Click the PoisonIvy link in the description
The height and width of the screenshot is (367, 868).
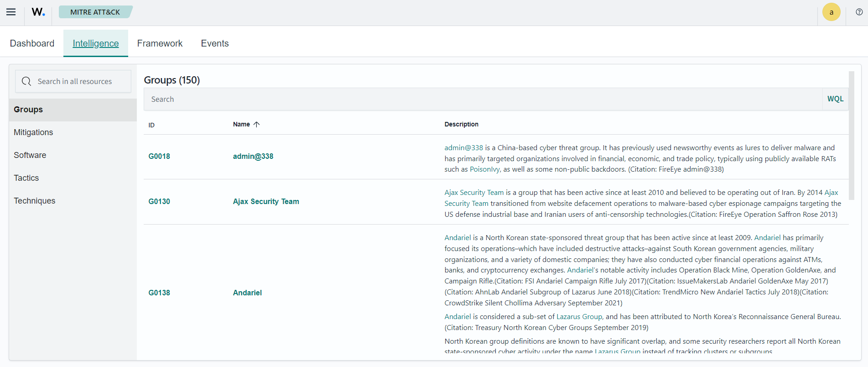[485, 169]
